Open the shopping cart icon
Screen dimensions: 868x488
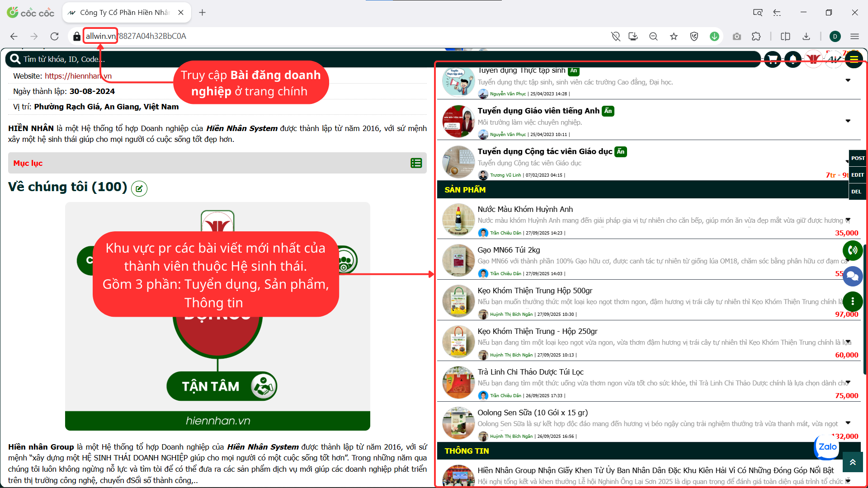[773, 60]
